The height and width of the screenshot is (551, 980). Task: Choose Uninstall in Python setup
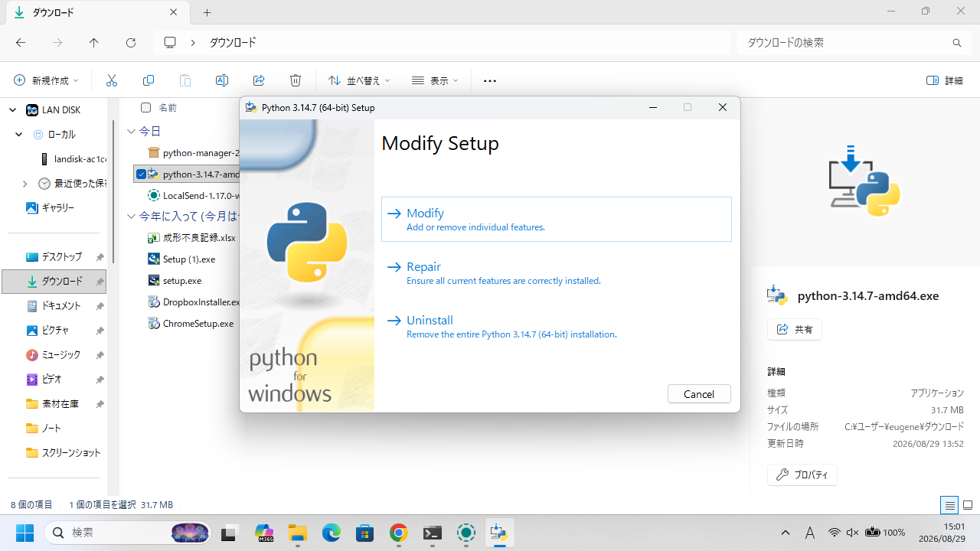point(556,326)
